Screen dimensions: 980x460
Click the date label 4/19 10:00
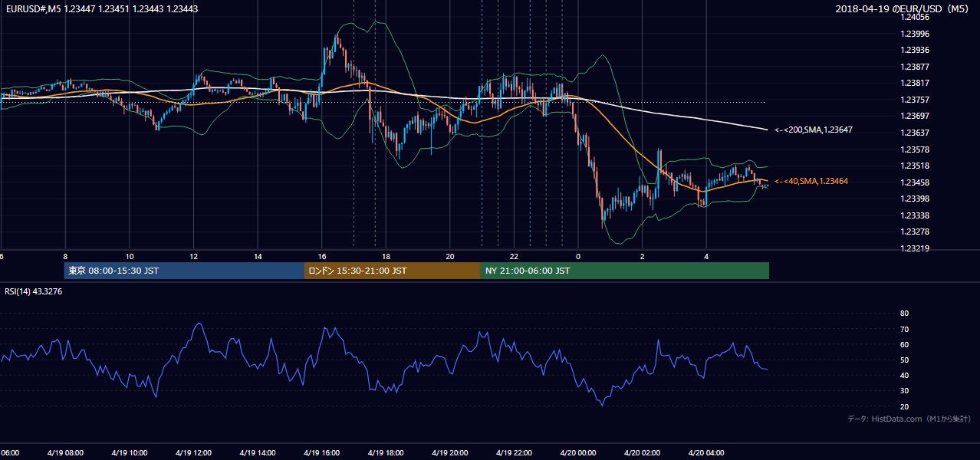129,453
